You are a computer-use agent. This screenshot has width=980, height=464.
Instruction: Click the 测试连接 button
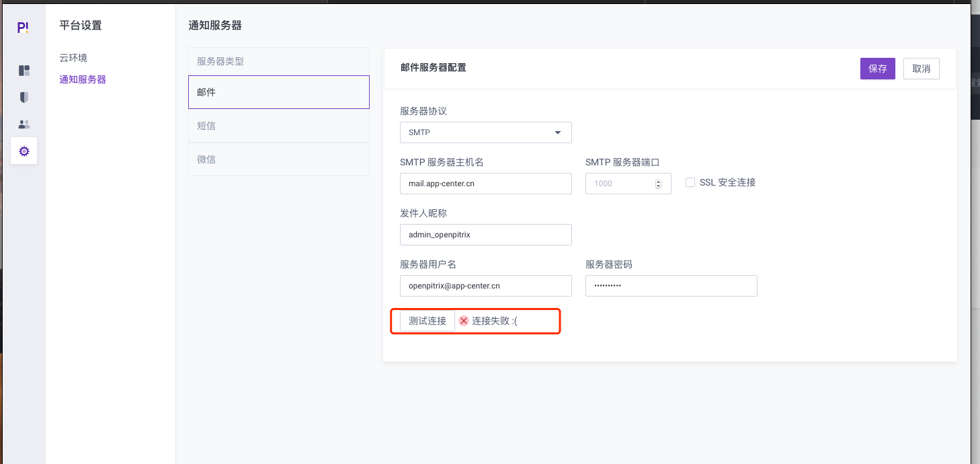[x=427, y=321]
